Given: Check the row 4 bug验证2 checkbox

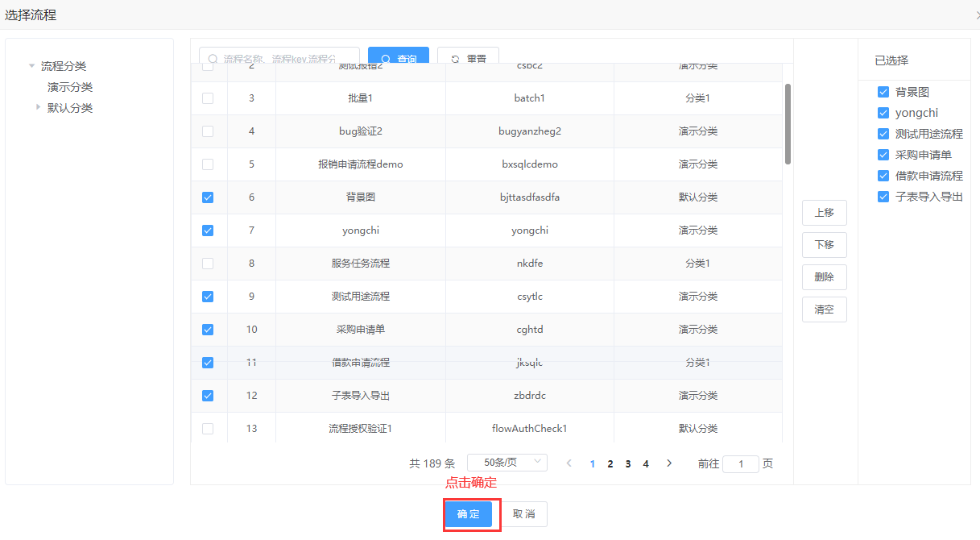Looking at the screenshot, I should point(208,131).
